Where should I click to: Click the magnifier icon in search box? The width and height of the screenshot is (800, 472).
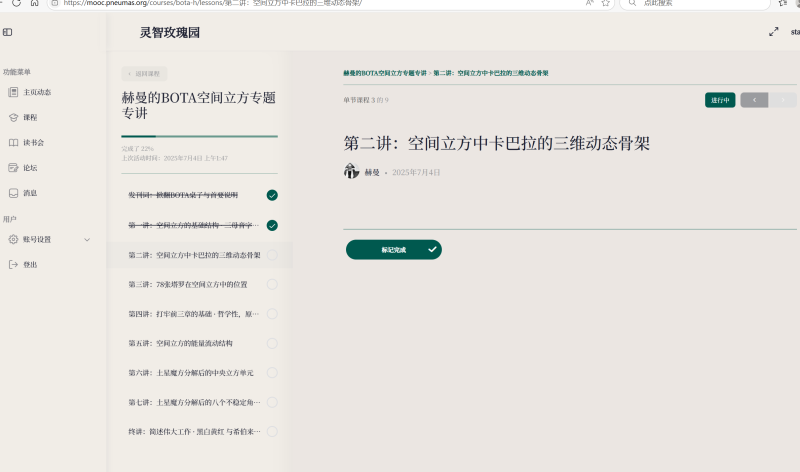(x=632, y=3)
